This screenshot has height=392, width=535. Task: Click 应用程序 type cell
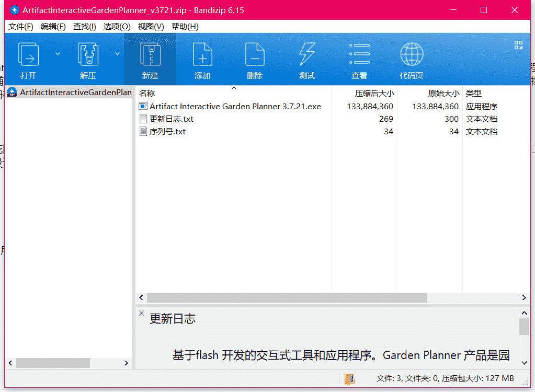click(x=482, y=106)
